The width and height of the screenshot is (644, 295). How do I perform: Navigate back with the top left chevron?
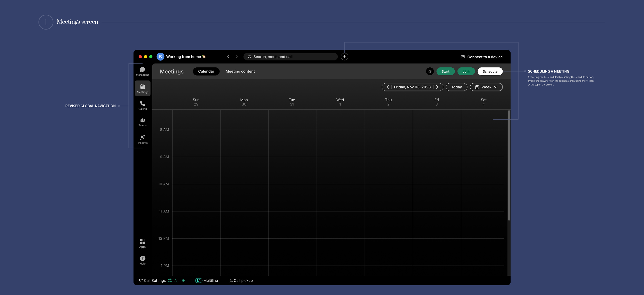coord(228,57)
